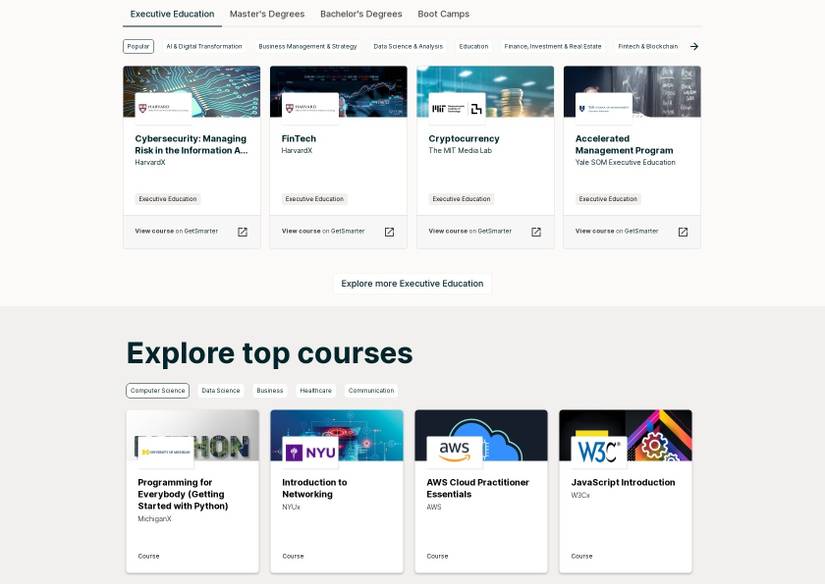Click Cryptocurrency card's external link icon

tap(535, 231)
